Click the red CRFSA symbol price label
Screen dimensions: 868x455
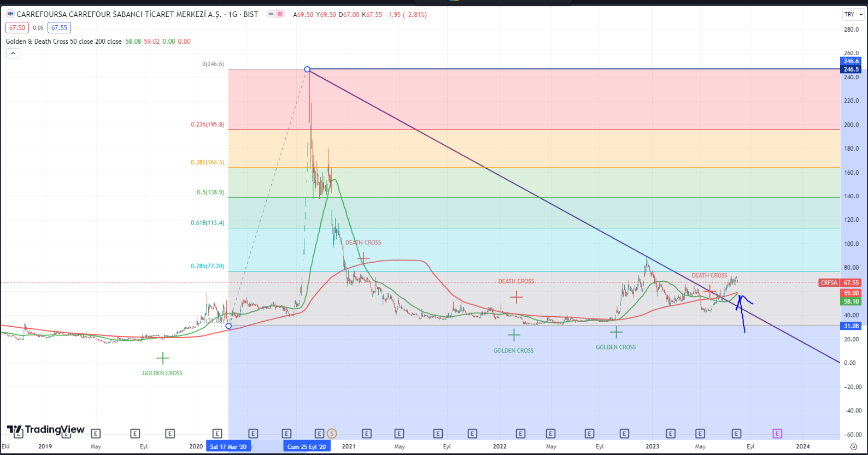[829, 283]
